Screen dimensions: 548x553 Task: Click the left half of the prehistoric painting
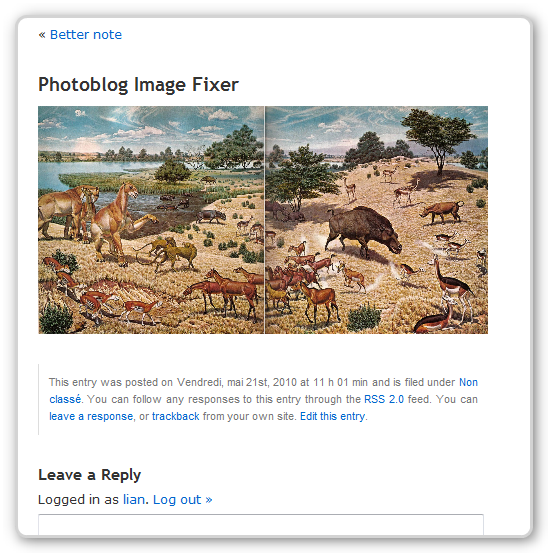pos(151,220)
